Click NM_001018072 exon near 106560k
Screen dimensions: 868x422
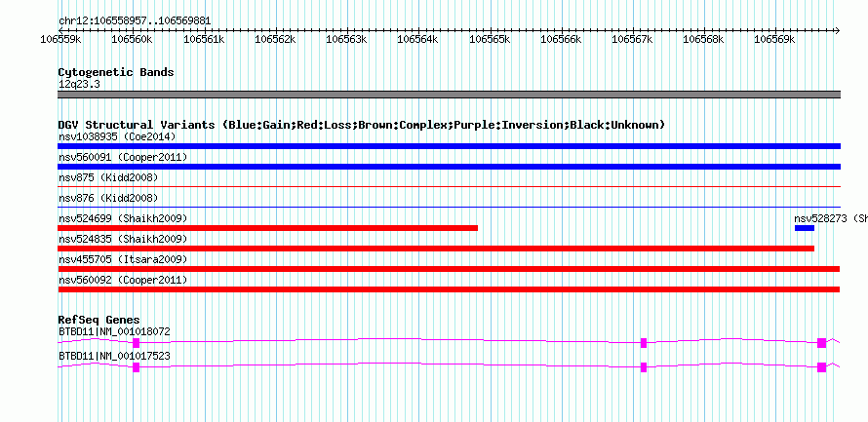pyautogui.click(x=137, y=343)
